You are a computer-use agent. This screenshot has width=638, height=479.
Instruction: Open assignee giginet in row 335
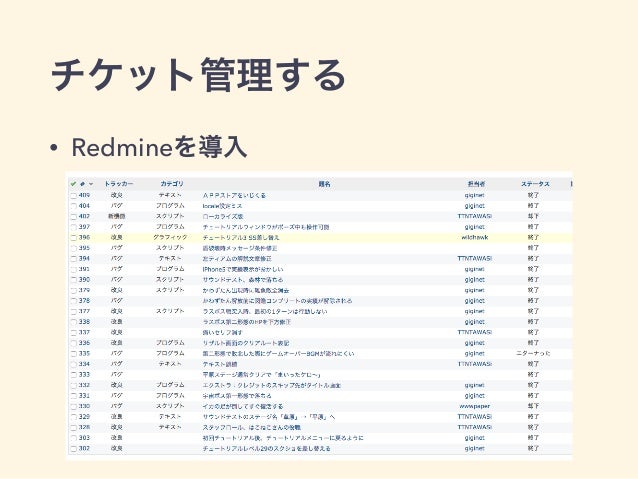point(475,354)
